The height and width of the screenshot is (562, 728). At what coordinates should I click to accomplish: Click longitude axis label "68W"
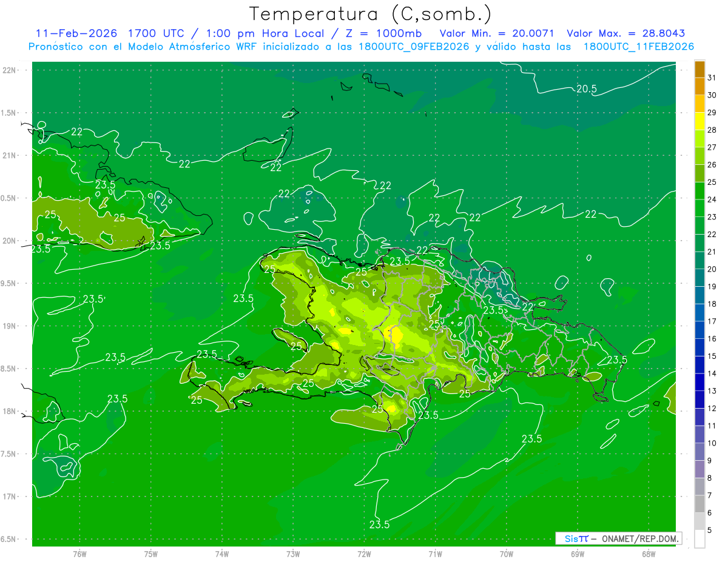pos(649,554)
